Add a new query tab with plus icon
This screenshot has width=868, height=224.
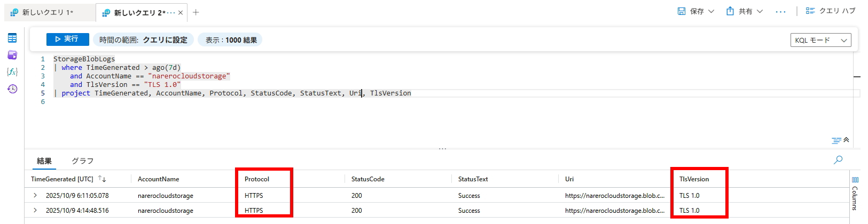click(x=196, y=12)
